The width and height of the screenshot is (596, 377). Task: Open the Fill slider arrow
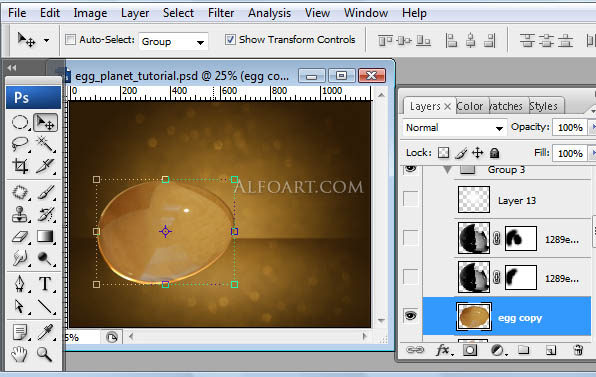click(592, 153)
